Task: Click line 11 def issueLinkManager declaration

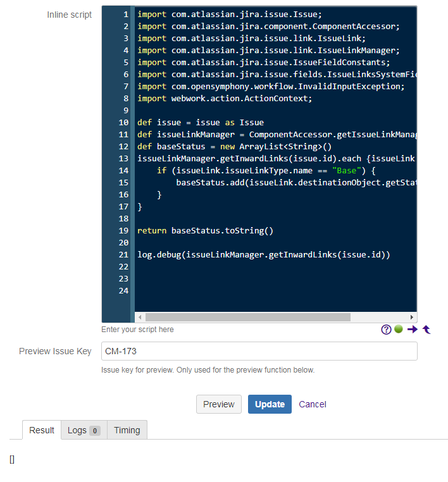Action: (x=277, y=134)
